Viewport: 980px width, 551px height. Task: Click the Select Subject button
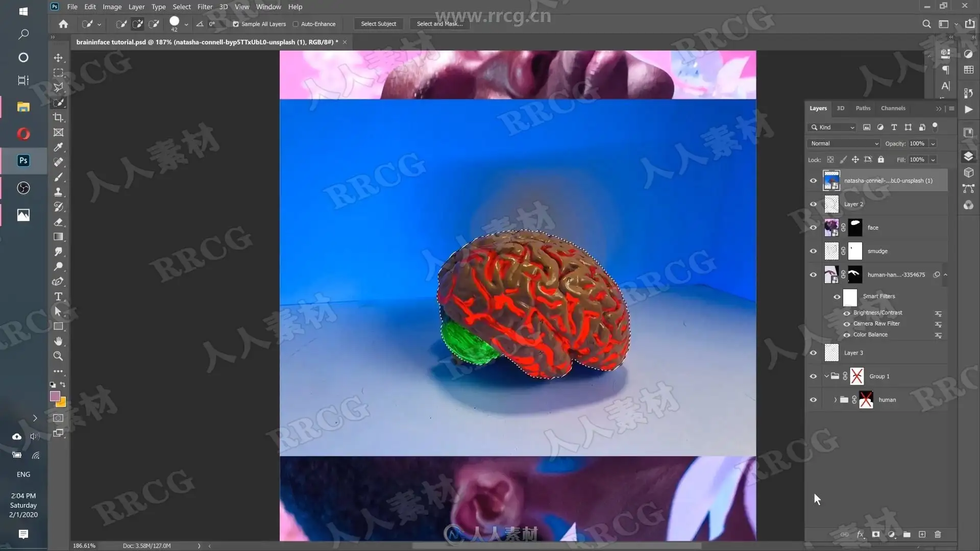click(x=378, y=24)
